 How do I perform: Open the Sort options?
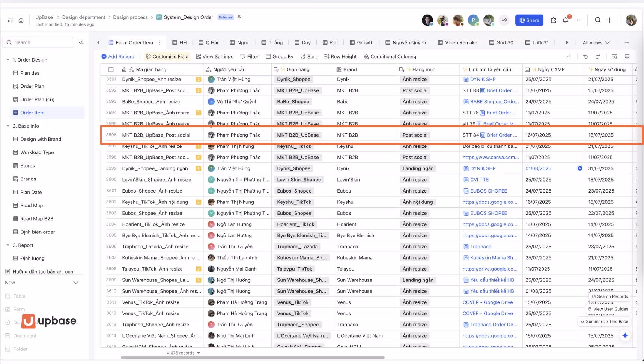(x=308, y=57)
